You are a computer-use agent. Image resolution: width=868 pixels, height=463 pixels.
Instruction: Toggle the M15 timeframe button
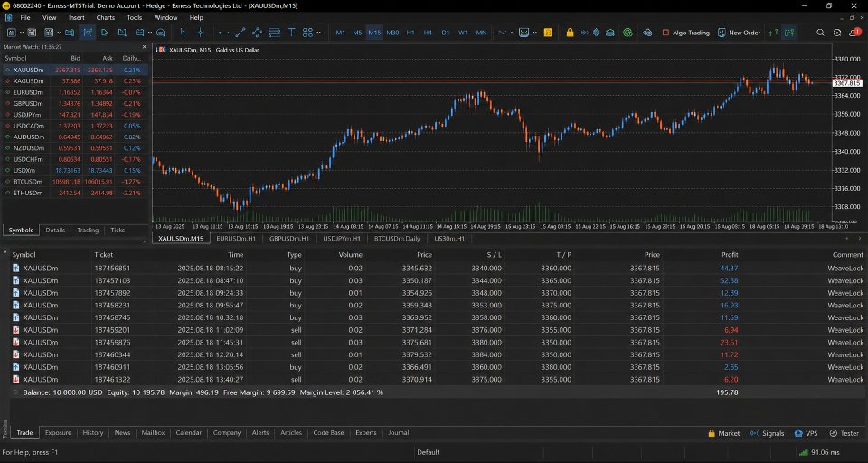click(374, 33)
